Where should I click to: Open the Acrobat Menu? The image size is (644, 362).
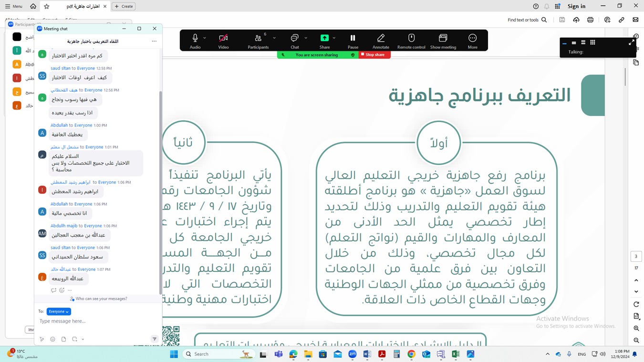[14, 6]
